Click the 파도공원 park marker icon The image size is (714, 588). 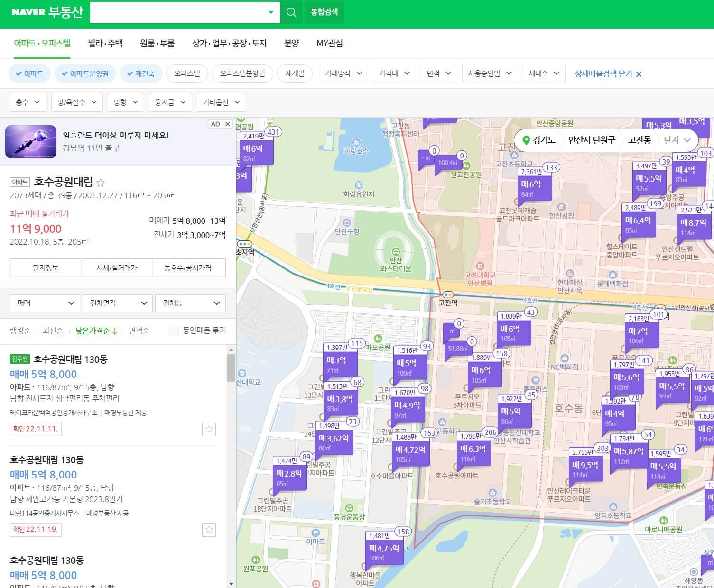378,339
